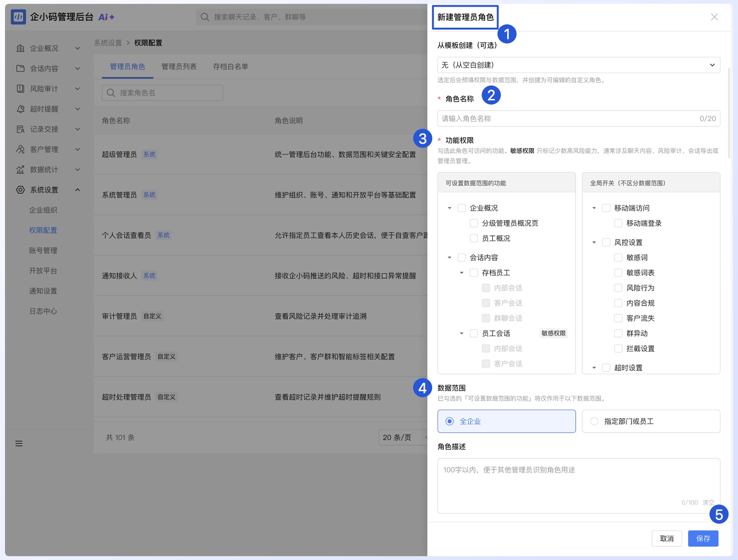Collapse the 风控设置 tree node

(x=594, y=243)
